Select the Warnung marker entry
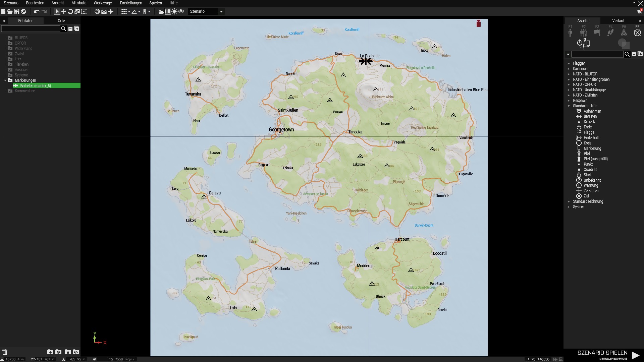The width and height of the screenshot is (644, 362). coord(591,185)
